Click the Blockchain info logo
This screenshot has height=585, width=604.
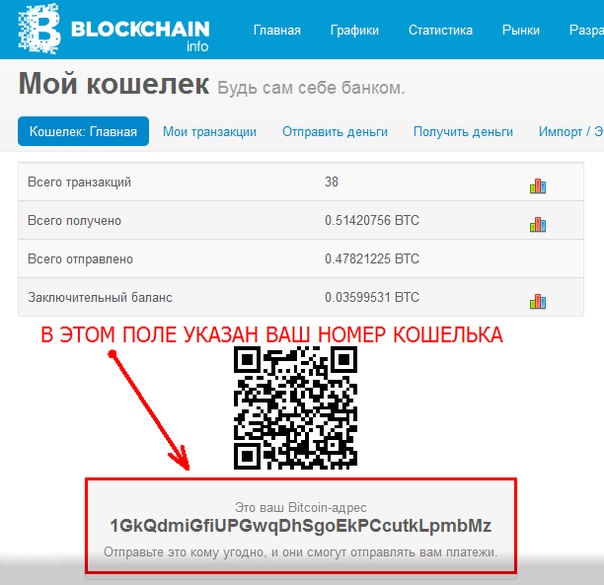point(114,29)
